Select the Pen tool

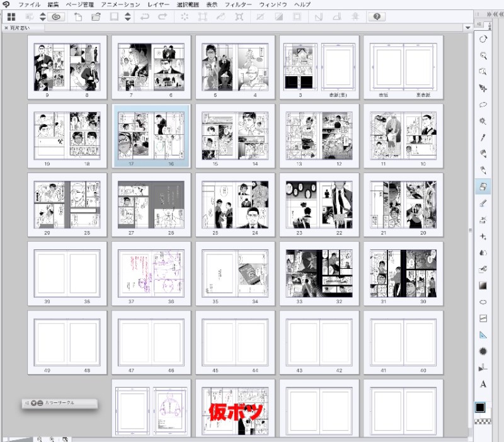pyautogui.click(x=483, y=154)
